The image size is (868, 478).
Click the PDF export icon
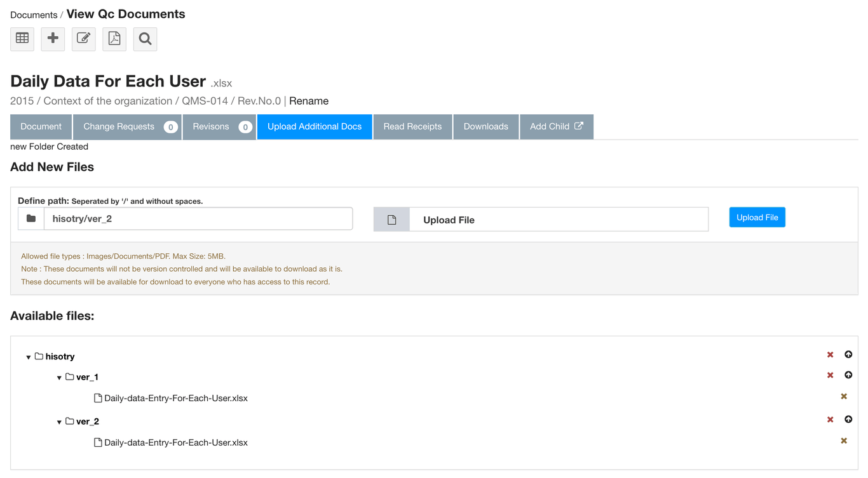coord(114,39)
